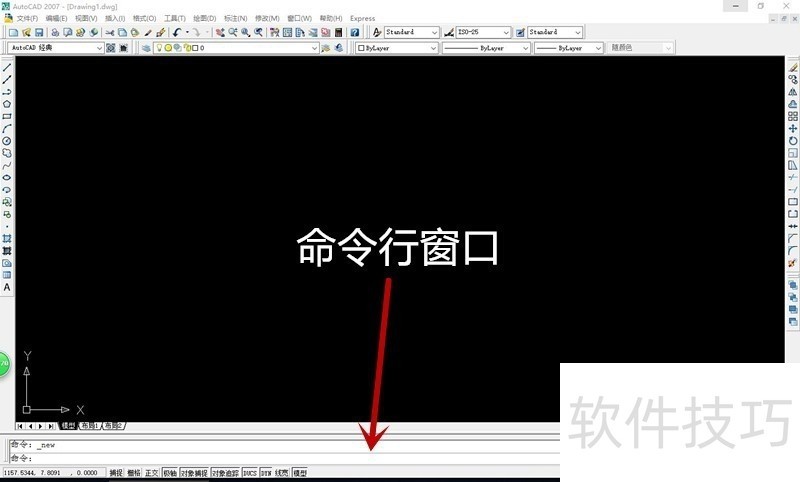The height and width of the screenshot is (482, 800).
Task: Save the drawing with the Save icon
Action: 39,32
